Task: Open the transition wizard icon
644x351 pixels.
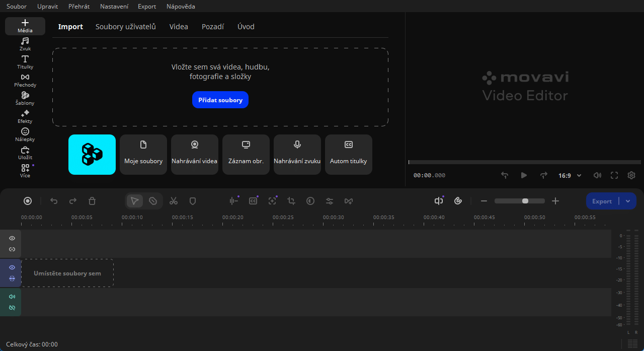Action: [x=349, y=201]
